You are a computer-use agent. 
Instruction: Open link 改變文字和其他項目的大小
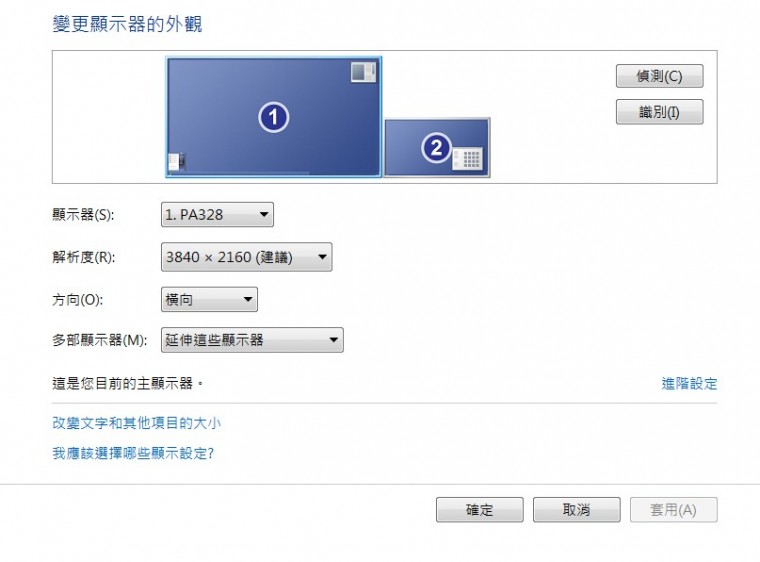(x=136, y=423)
